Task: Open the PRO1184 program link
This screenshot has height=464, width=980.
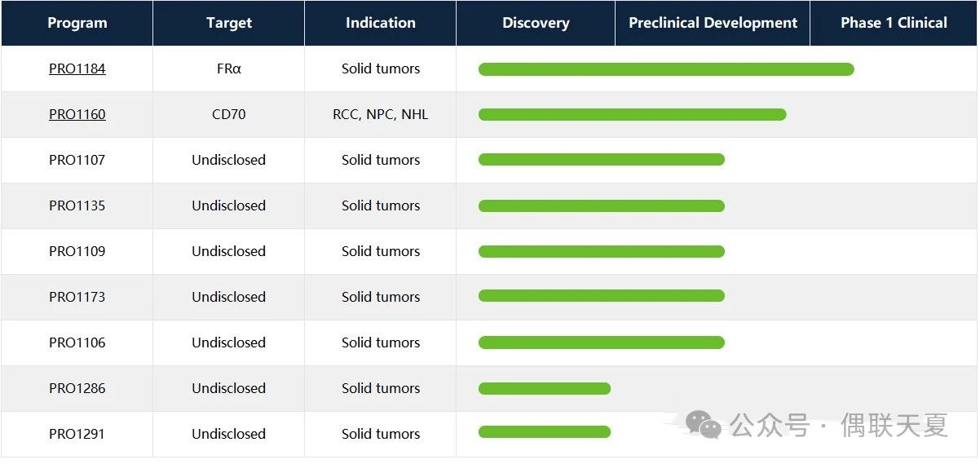Action: 77,69
